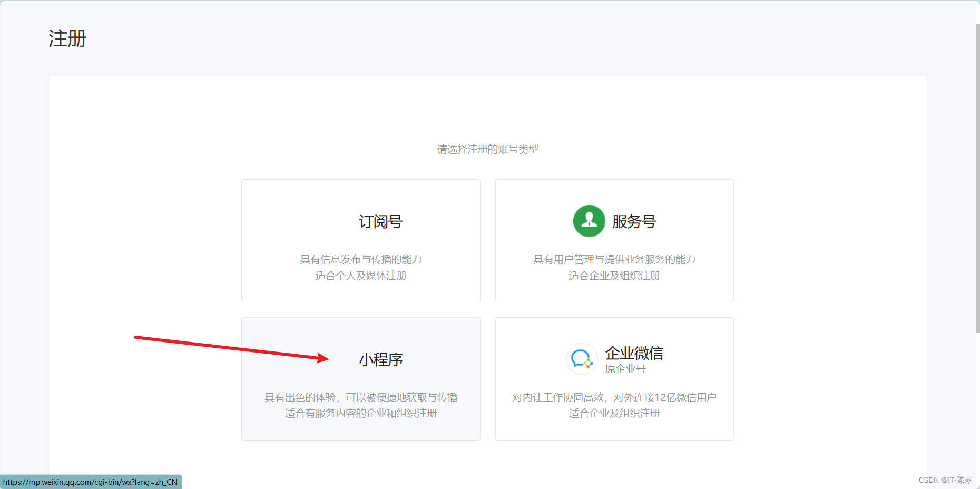Click the text 适合个人及媒体注册
The image size is (980, 489).
click(x=361, y=276)
